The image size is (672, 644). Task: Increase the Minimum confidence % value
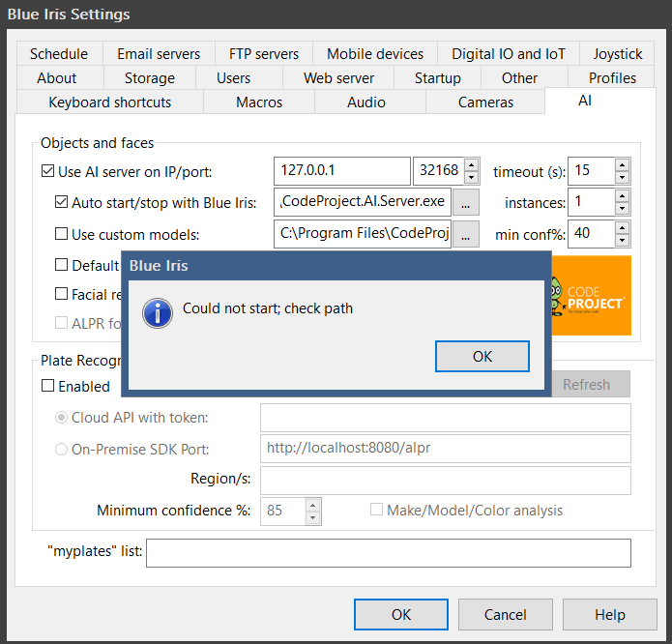313,505
